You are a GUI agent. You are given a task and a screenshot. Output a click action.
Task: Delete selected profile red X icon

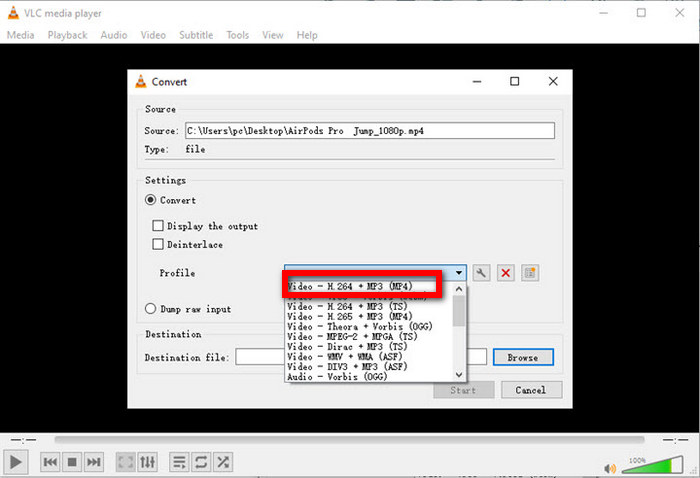point(505,273)
